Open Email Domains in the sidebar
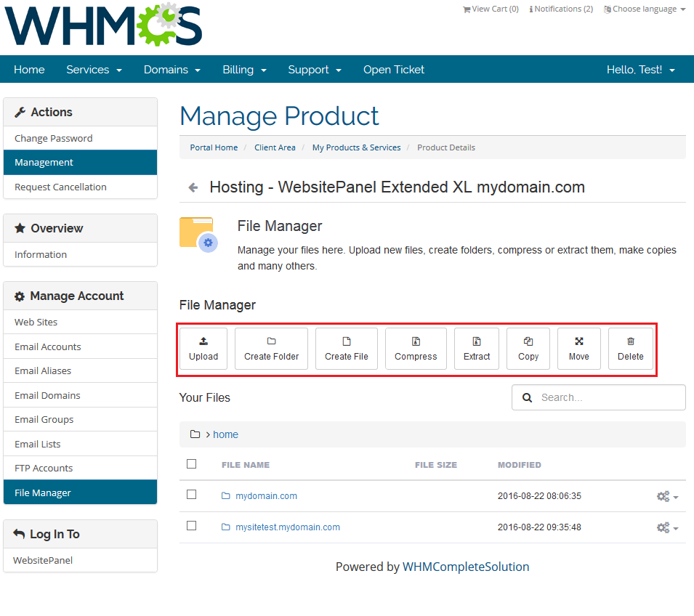Image resolution: width=694 pixels, height=616 pixels. point(80,395)
